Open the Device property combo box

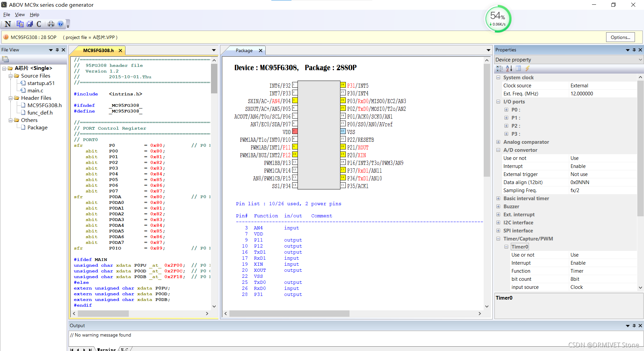coord(569,59)
